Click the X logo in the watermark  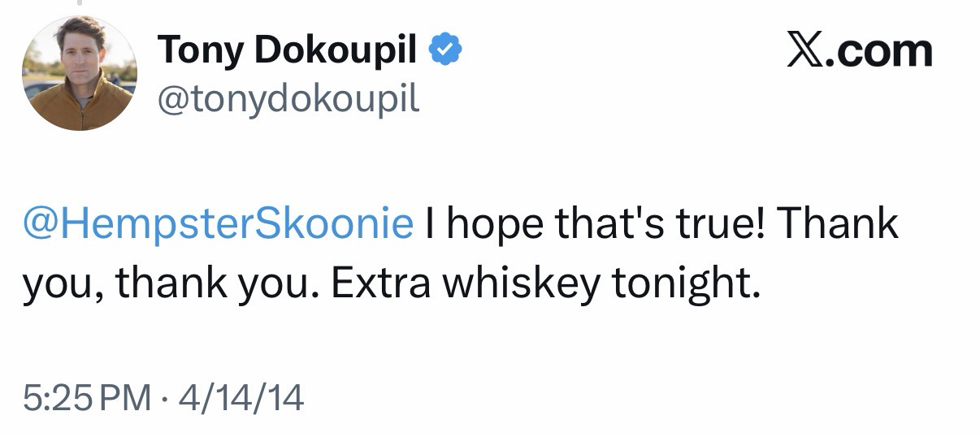click(805, 50)
